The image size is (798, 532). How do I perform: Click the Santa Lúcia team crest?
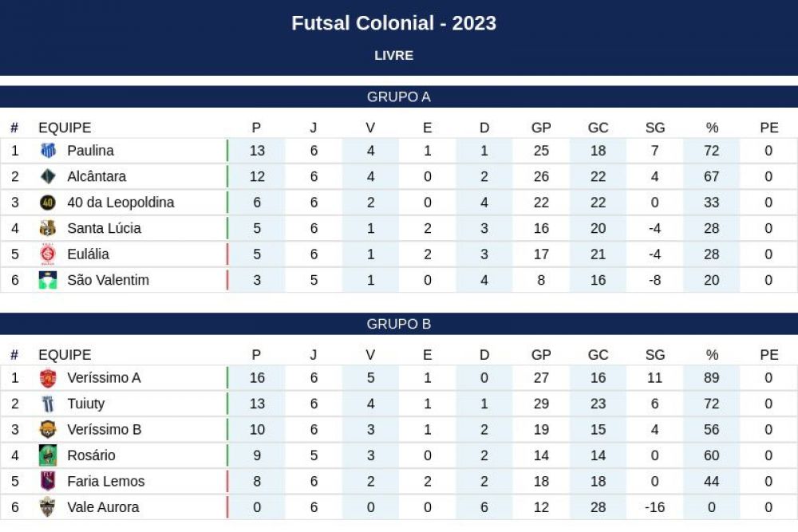point(48,228)
